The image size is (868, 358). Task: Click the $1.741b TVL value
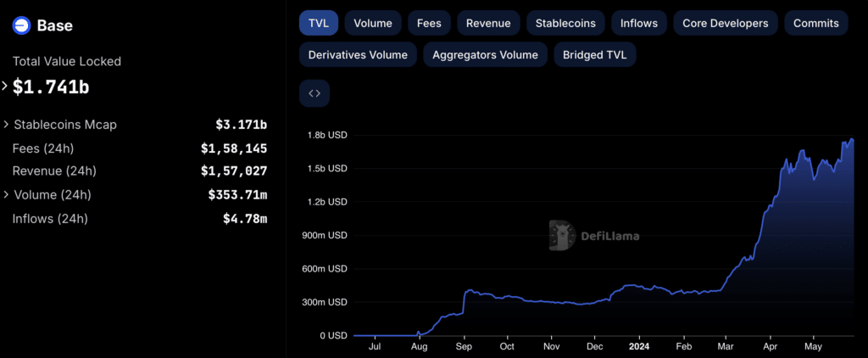pos(50,87)
